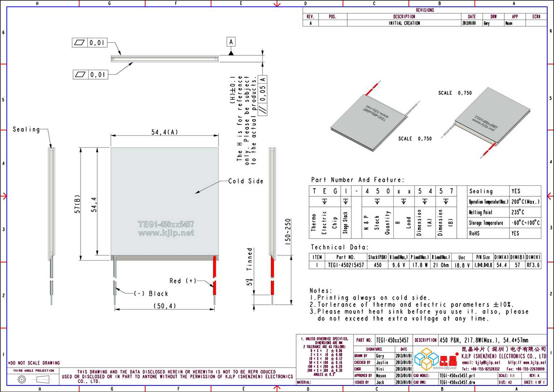Screen dimensions: 554x392
Task: Click the arrow above Thermo Electric Chip
Action: 324,201
